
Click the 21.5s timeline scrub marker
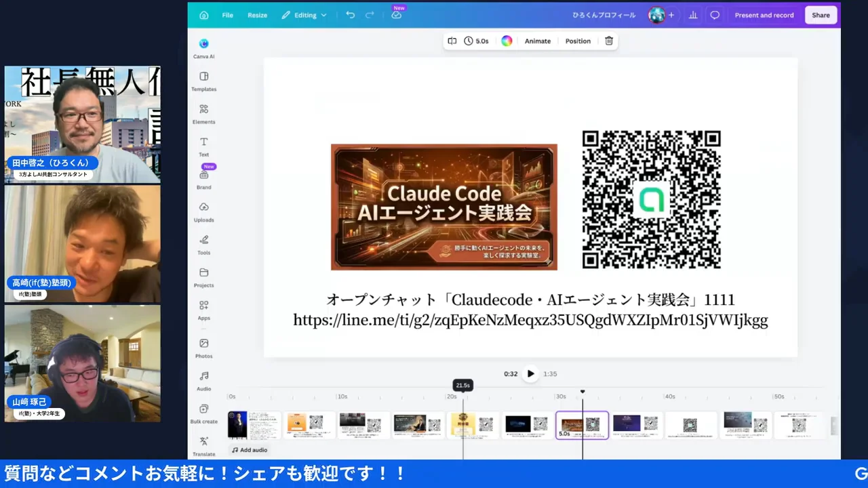pos(462,385)
